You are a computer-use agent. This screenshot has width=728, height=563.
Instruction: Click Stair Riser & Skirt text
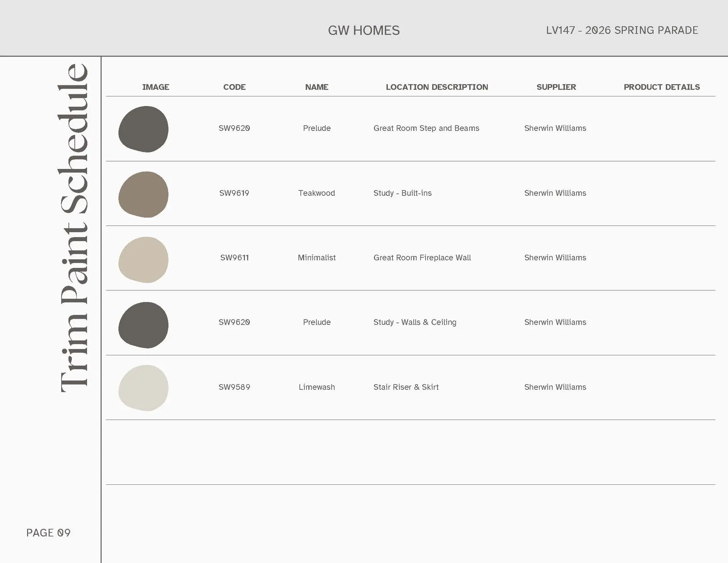click(x=406, y=387)
